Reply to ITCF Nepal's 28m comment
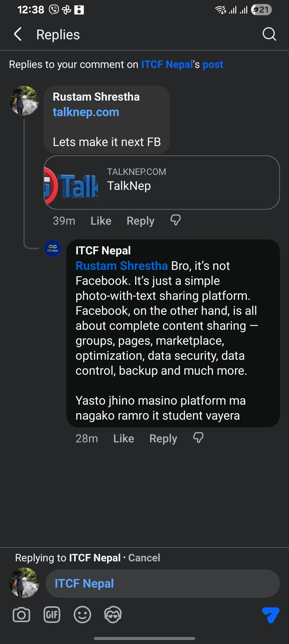The image size is (289, 644). (x=163, y=439)
